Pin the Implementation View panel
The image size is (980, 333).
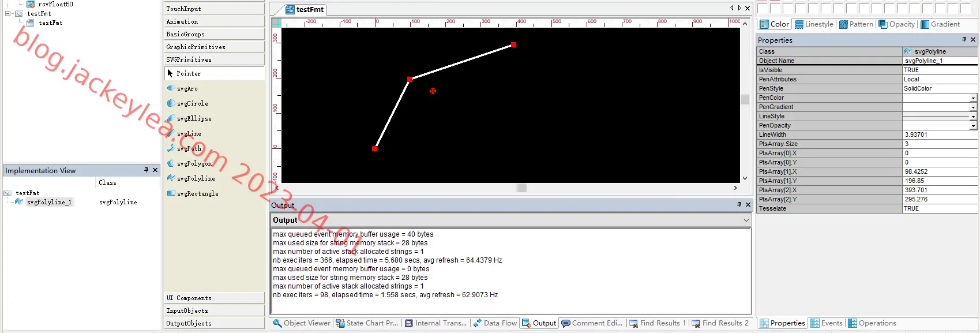146,170
